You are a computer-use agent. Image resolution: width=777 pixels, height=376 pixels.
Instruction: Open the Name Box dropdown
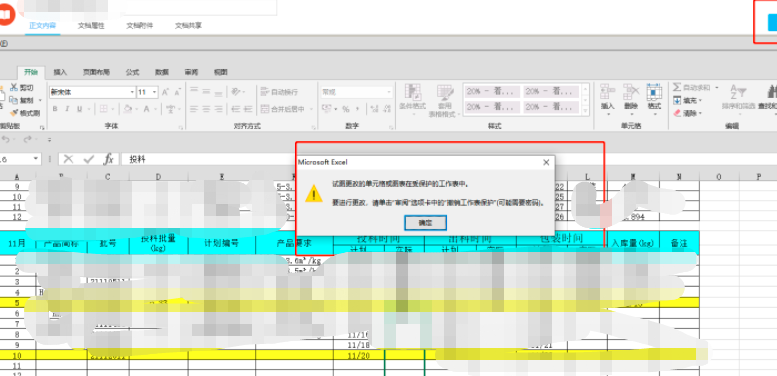point(36,159)
